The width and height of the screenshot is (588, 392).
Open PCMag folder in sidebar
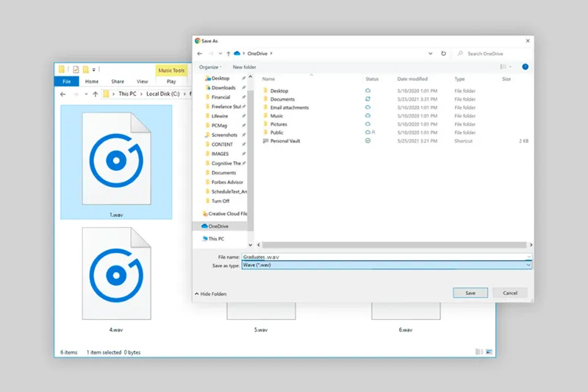(219, 126)
